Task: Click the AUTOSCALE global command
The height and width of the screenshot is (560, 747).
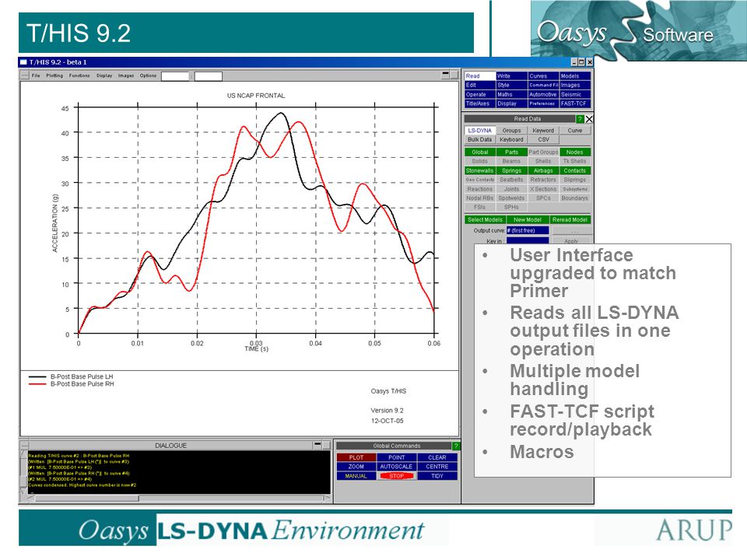Action: (x=396, y=467)
